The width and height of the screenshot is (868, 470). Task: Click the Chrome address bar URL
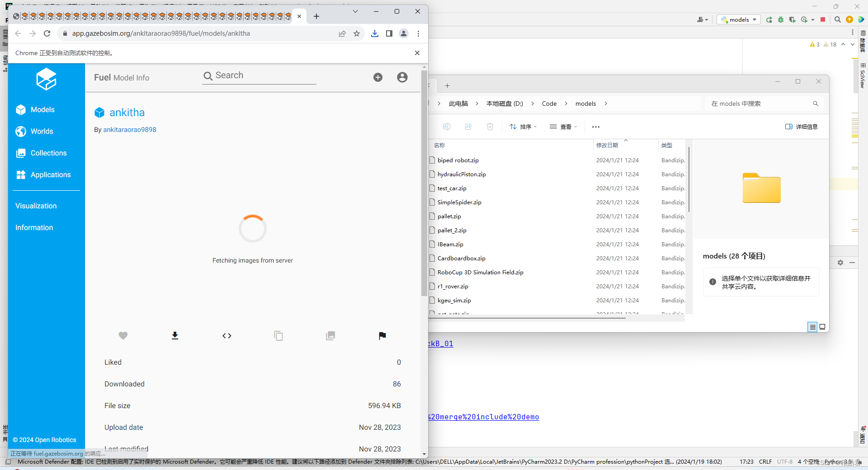tap(161, 33)
